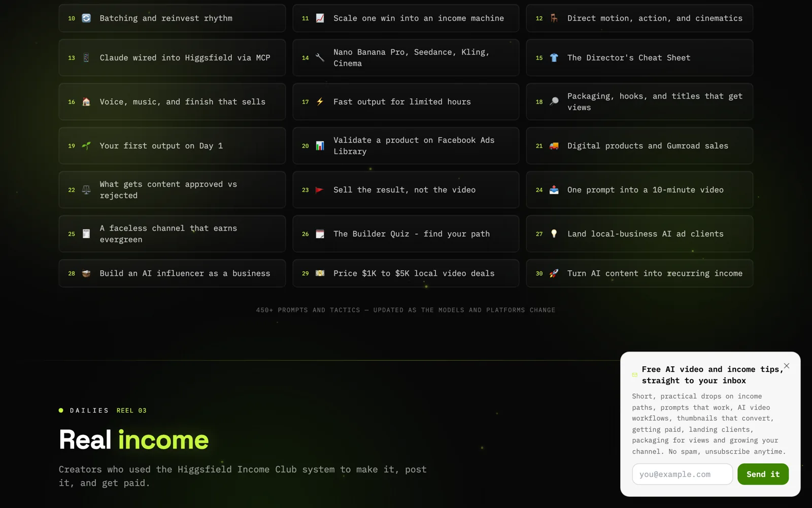Click the magnifier icon beside 'Packaging, hooks, and titles'

click(x=554, y=102)
